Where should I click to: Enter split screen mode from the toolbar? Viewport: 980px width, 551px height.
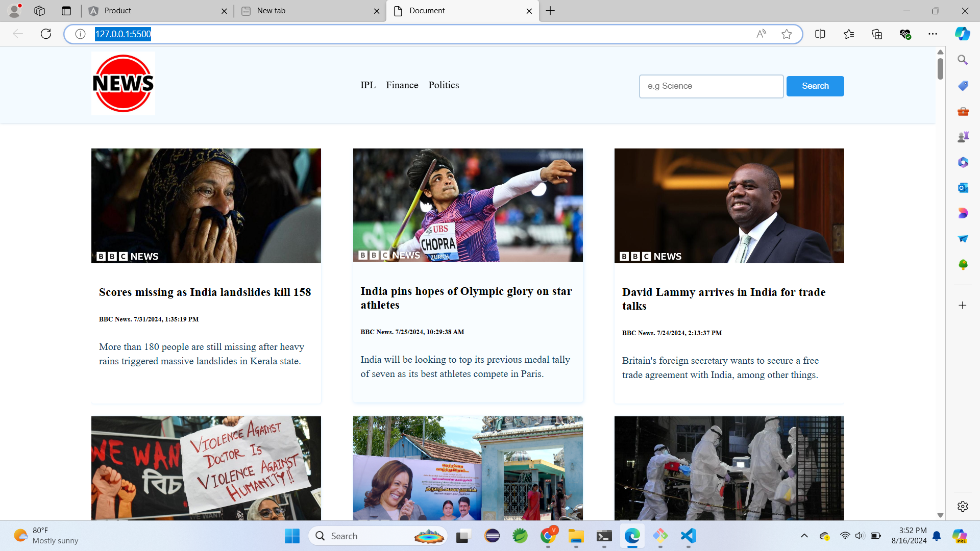820,34
